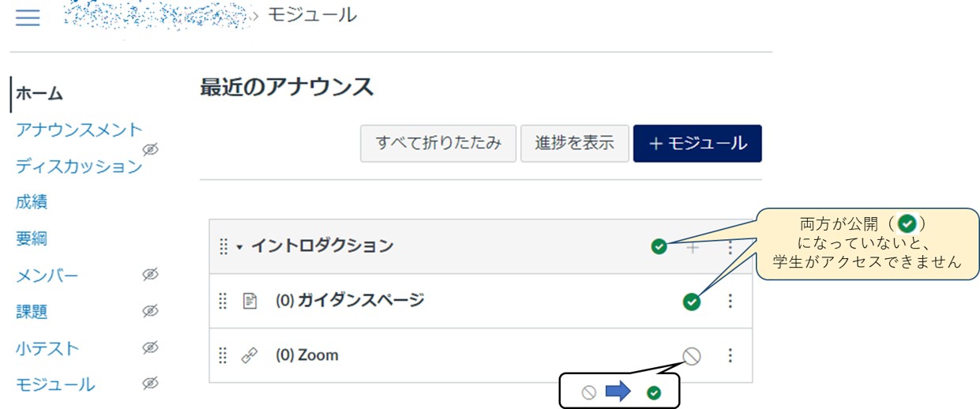The height and width of the screenshot is (409, 980).
Task: Open ホーム in course navigation
Action: [39, 93]
